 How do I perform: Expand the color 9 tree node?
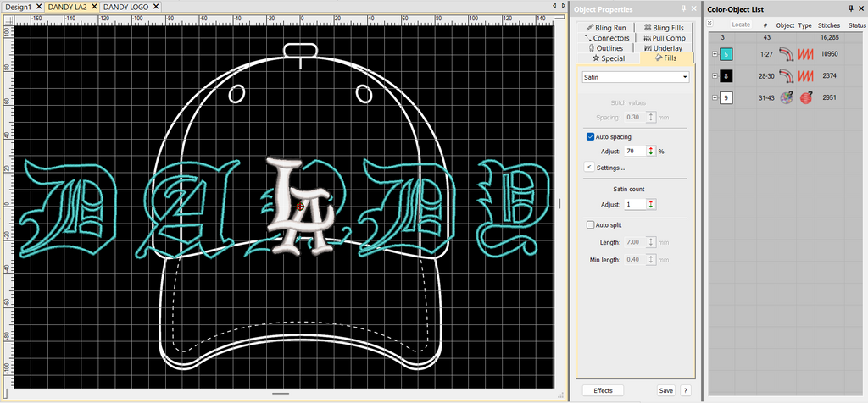(x=715, y=98)
